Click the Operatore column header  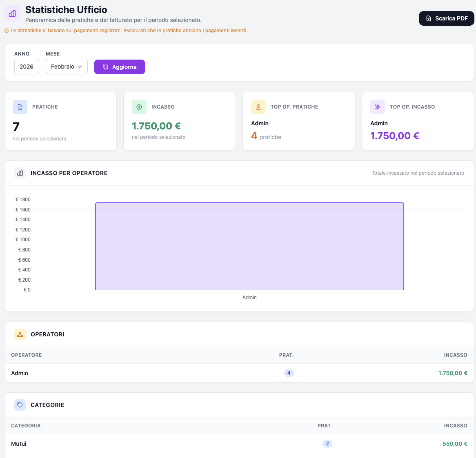click(27, 355)
